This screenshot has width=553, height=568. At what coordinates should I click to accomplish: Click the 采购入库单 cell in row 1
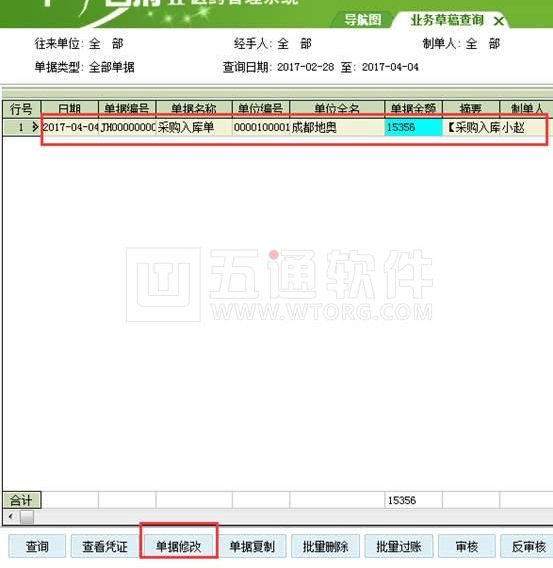pos(194,127)
